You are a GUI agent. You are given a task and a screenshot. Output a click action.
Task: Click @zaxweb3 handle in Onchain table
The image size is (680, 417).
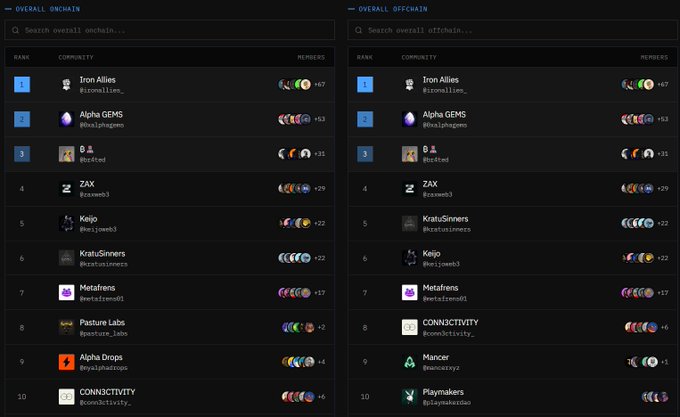tap(94, 194)
